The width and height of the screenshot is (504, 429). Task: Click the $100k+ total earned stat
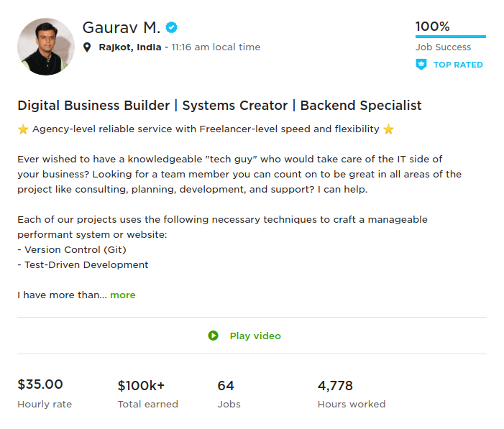tap(141, 386)
